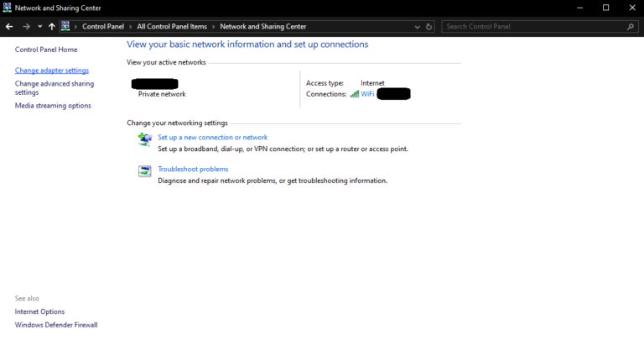644x340 pixels.
Task: Click the Refresh button in address bar
Action: pos(429,27)
